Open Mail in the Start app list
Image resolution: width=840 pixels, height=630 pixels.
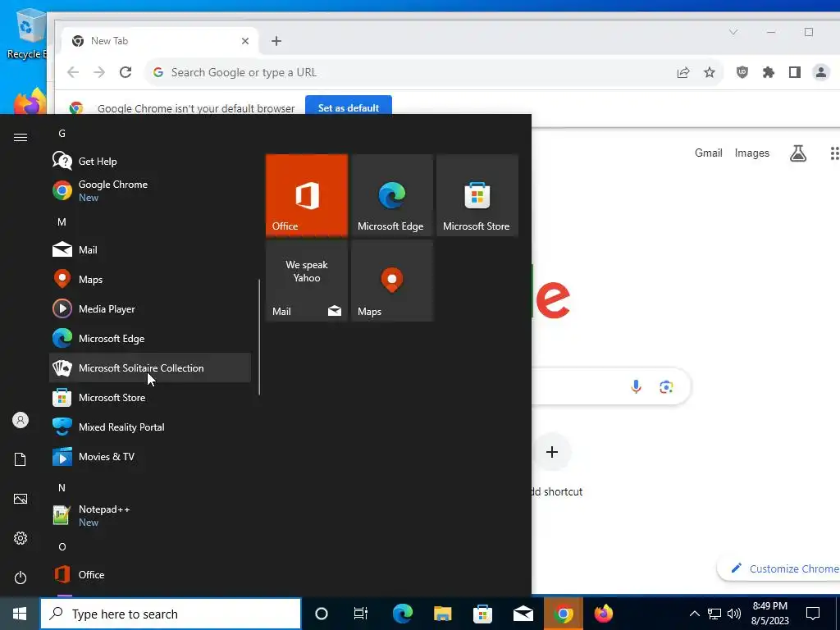[x=150, y=249]
